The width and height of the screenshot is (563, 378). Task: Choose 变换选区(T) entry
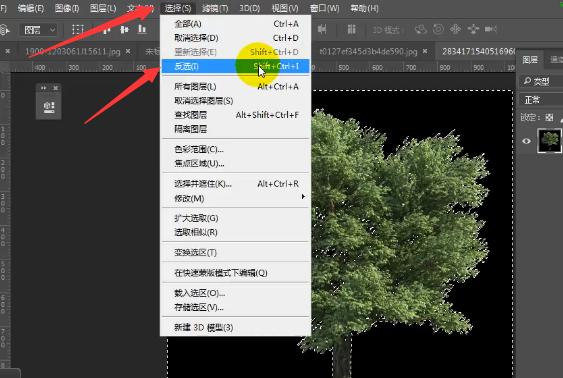(x=236, y=252)
